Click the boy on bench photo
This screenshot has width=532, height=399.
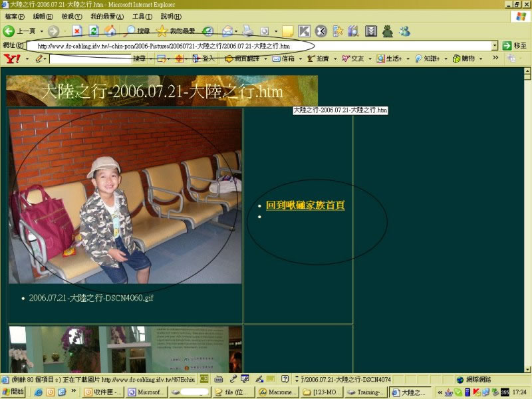click(126, 196)
